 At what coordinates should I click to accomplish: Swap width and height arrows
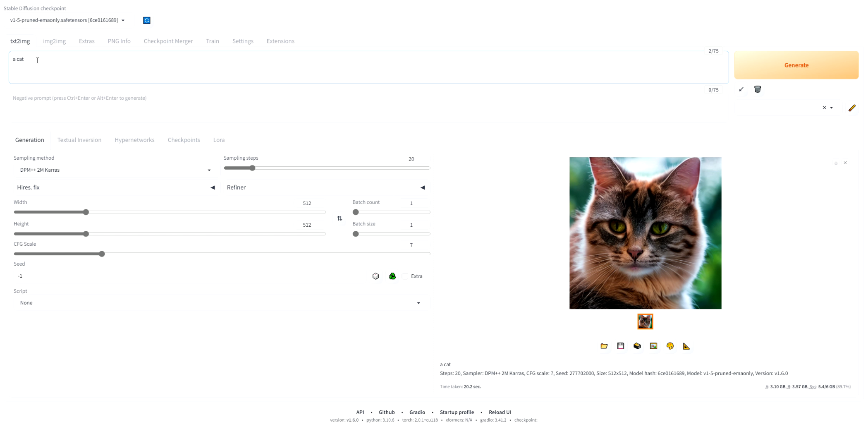tap(340, 218)
